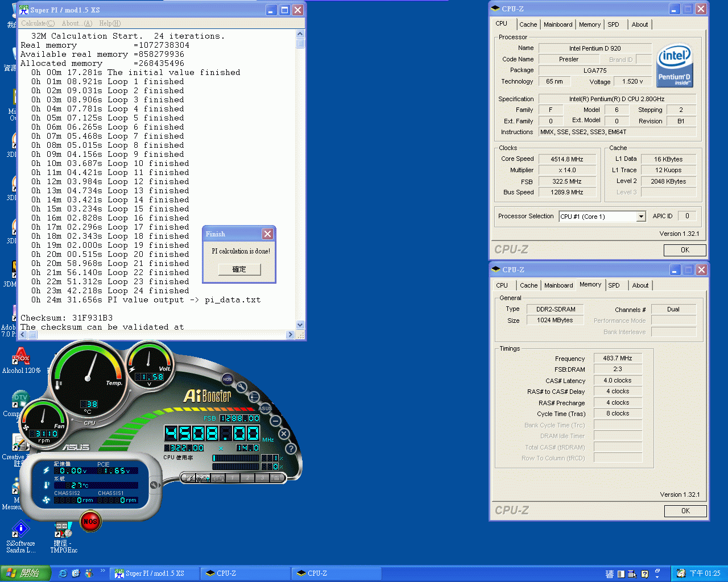
Task: Select profile slot 3 in AI Booster bar
Action: click(262, 478)
